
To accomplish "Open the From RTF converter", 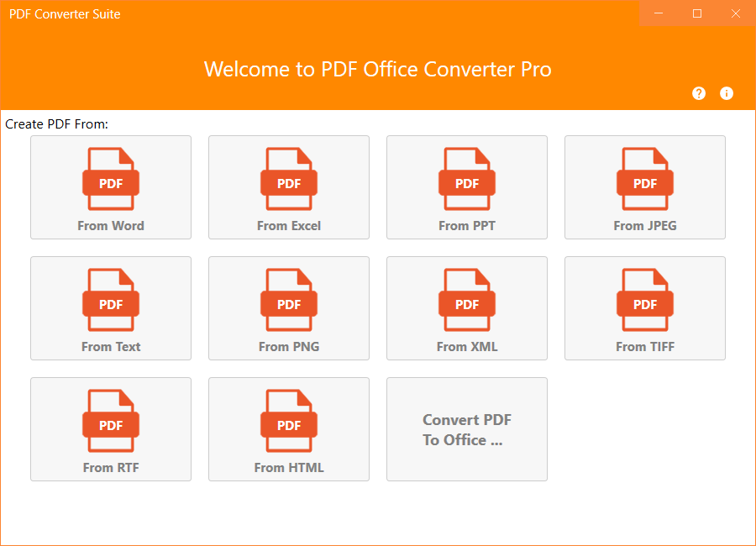I will [x=110, y=428].
